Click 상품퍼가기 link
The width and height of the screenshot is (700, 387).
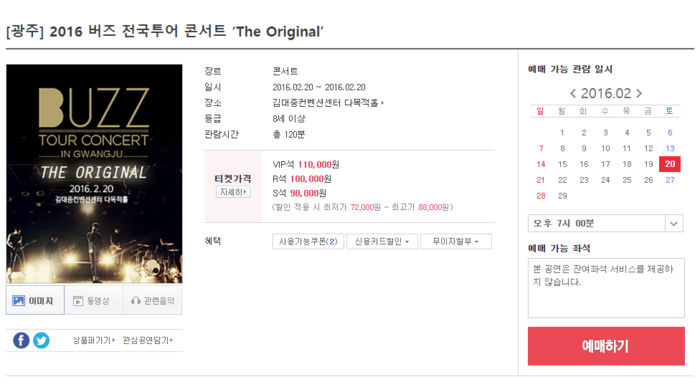[x=94, y=340]
